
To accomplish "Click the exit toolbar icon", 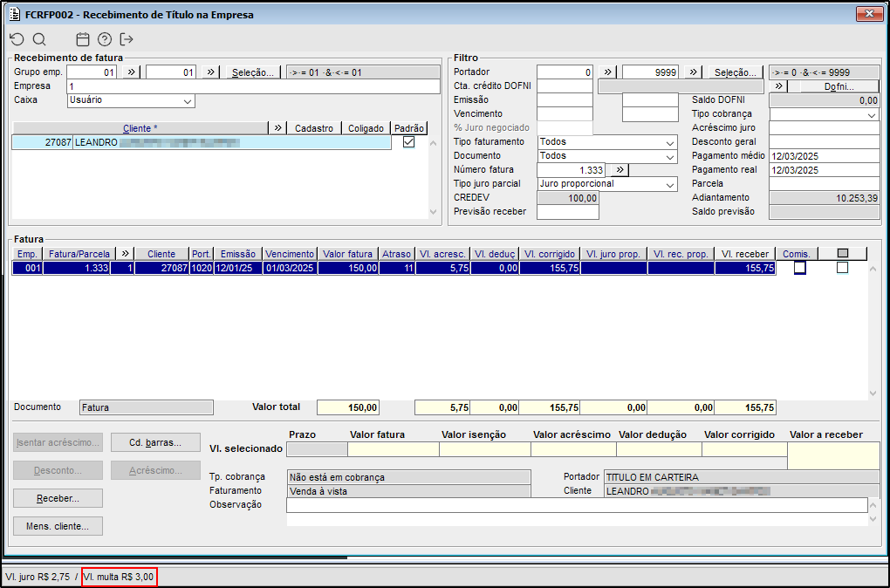I will coord(127,39).
